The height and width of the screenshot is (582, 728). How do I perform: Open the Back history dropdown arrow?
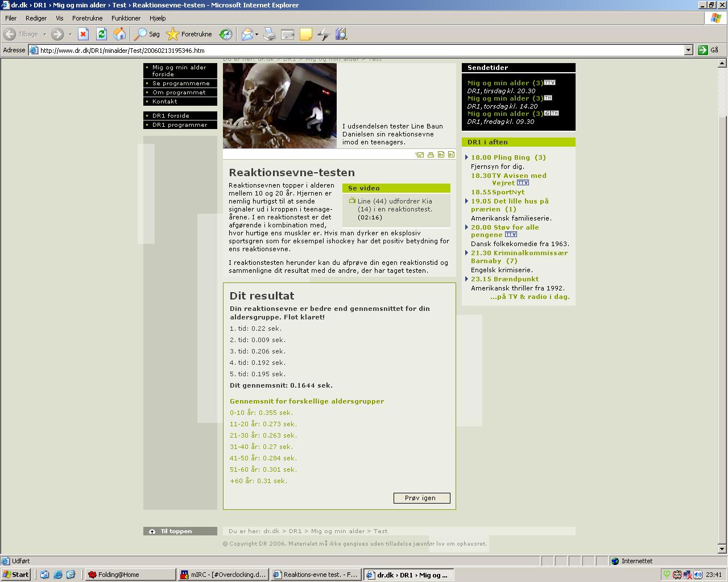pyautogui.click(x=44, y=34)
